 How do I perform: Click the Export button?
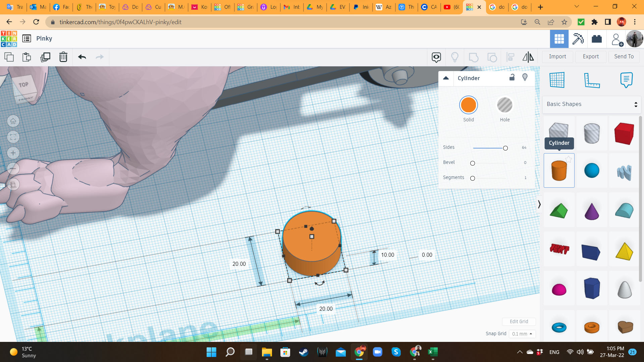[590, 56]
